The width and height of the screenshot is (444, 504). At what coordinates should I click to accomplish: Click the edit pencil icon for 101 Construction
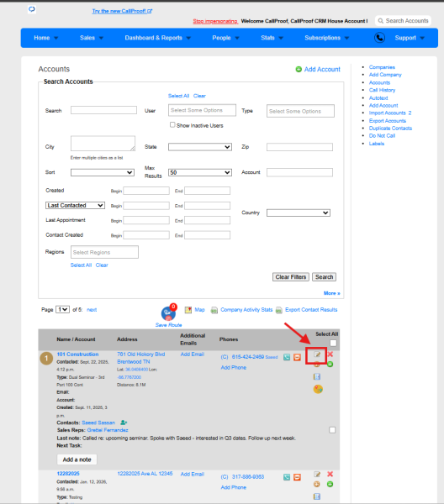pyautogui.click(x=317, y=354)
